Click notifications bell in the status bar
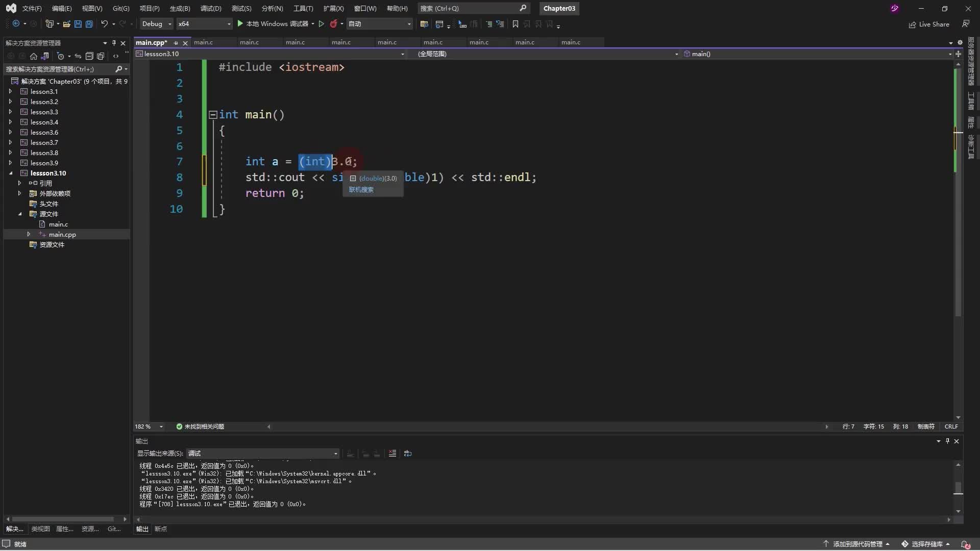980x551 pixels. (965, 544)
